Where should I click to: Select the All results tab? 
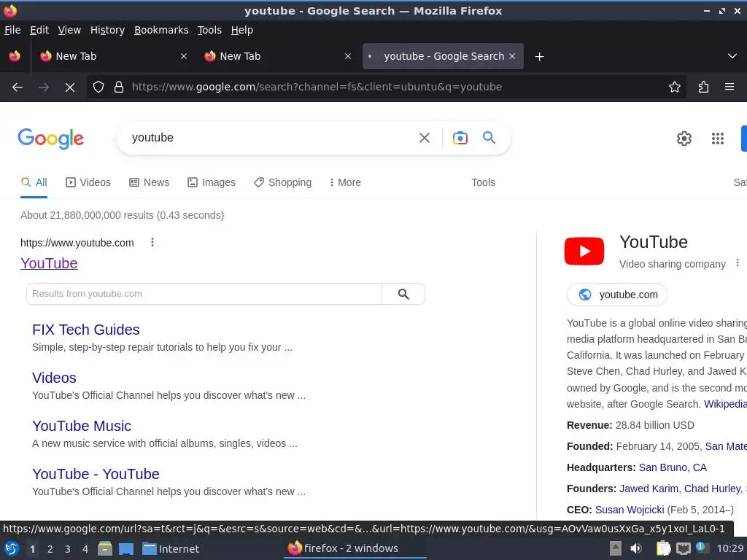(34, 182)
